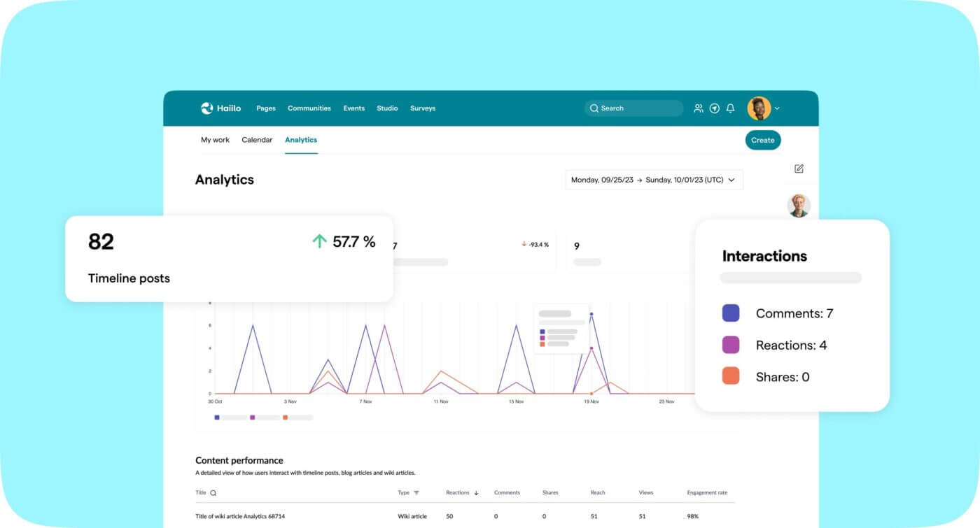Open the people/contacts icon in header

[698, 108]
